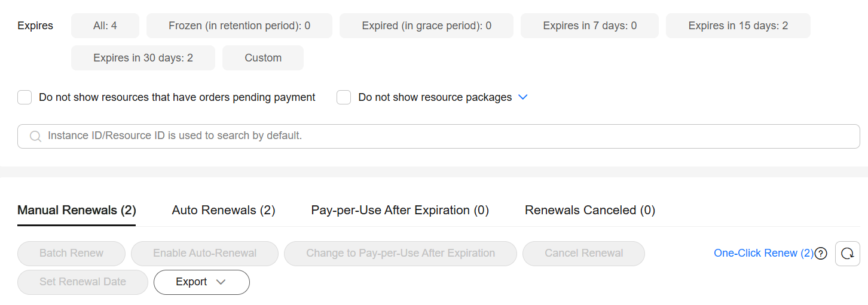The image size is (868, 305).
Task: Select the Renewals Canceled tab
Action: pyautogui.click(x=590, y=210)
